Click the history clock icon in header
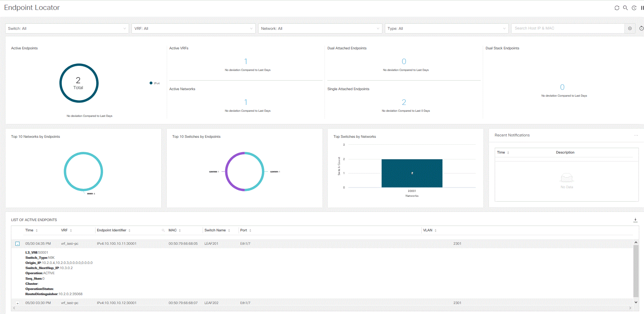644x314 pixels. click(634, 8)
